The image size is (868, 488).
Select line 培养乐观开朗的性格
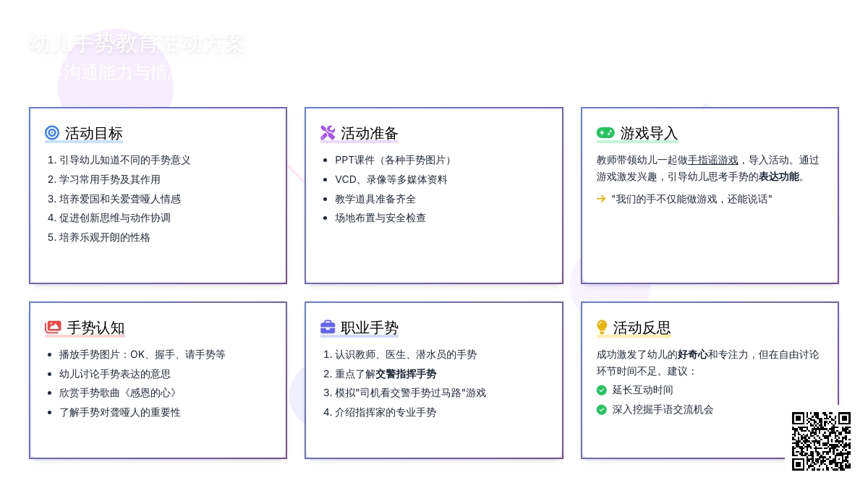coord(105,238)
